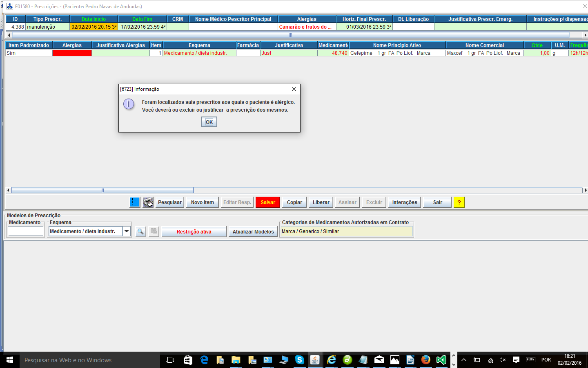Open the Esquema dropdown arrow

(127, 231)
